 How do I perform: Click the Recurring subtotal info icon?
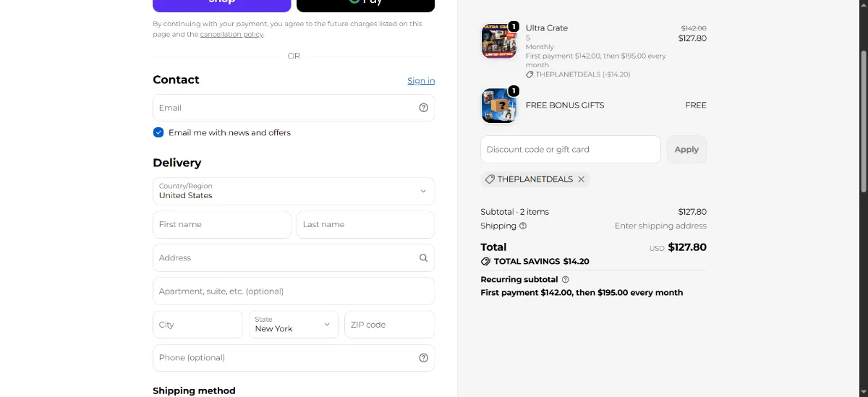click(x=566, y=279)
